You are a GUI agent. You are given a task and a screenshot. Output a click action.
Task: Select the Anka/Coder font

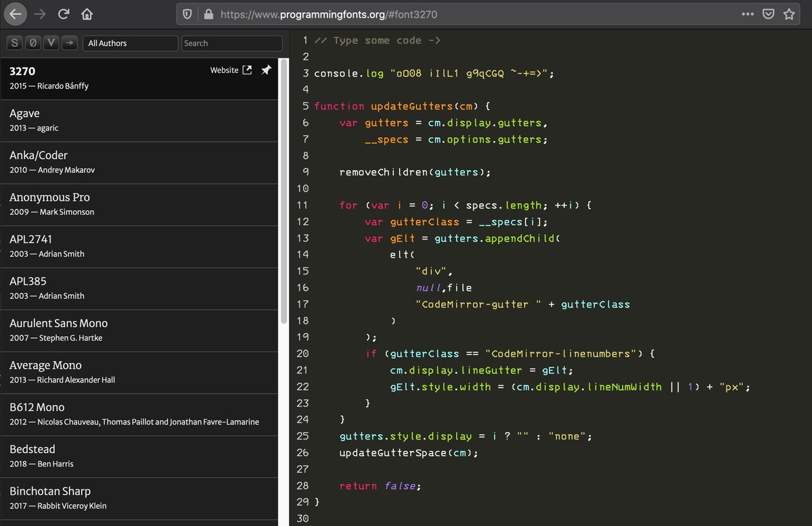(139, 162)
